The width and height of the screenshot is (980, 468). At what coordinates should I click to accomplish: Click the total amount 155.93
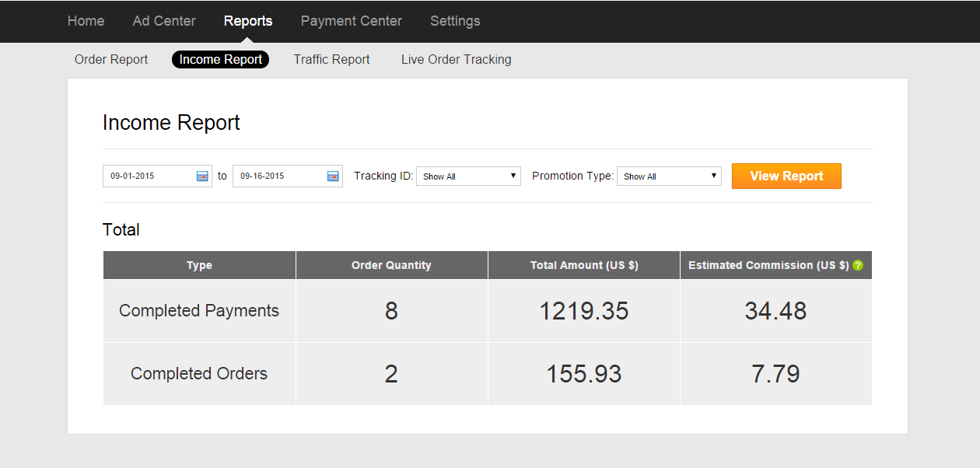pos(584,374)
